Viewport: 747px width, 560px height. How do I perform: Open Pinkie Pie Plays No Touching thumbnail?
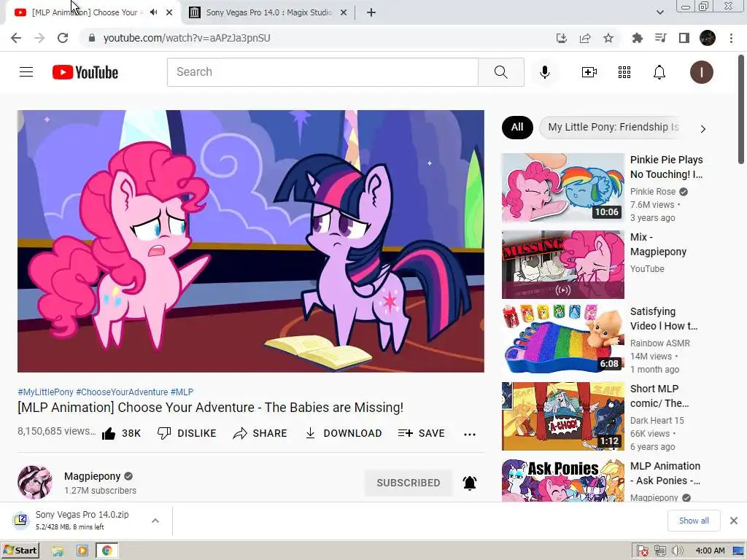point(562,187)
